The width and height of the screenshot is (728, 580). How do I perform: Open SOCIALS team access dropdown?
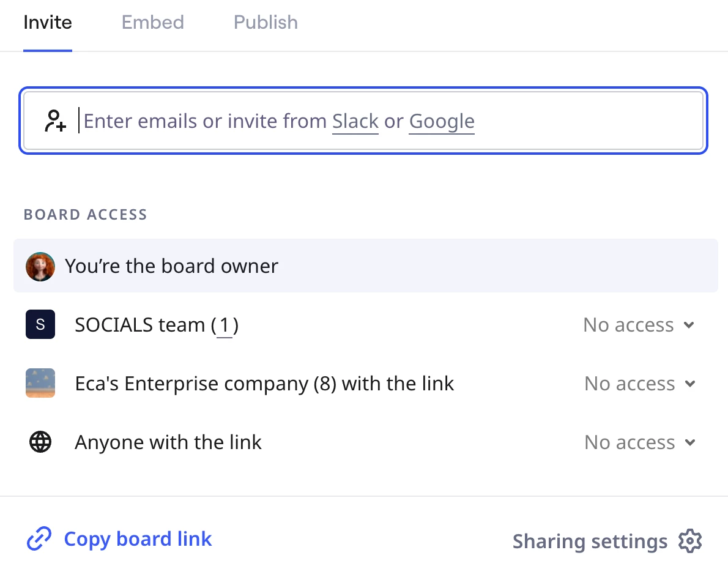click(639, 325)
